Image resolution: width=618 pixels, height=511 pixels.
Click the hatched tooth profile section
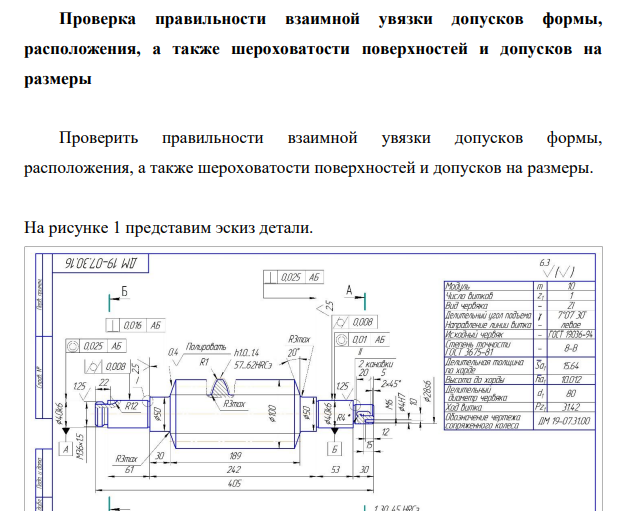[222, 387]
